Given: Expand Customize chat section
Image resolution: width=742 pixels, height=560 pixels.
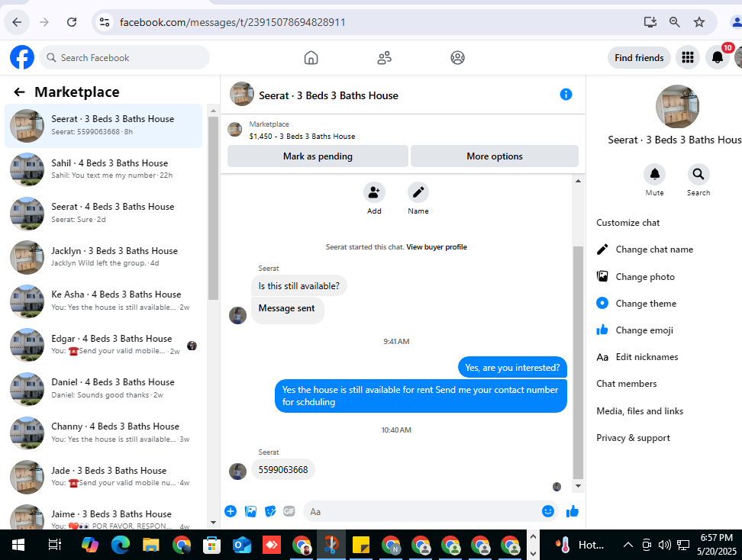Looking at the screenshot, I should 628,223.
